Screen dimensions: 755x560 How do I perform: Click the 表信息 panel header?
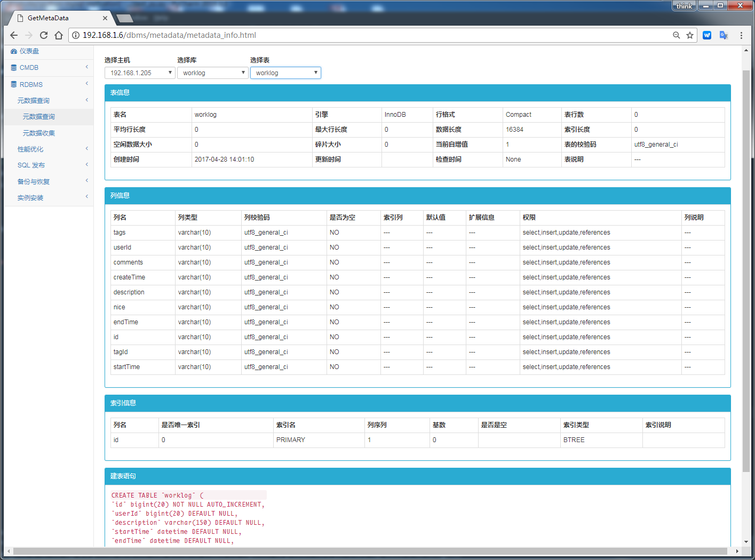click(x=417, y=93)
